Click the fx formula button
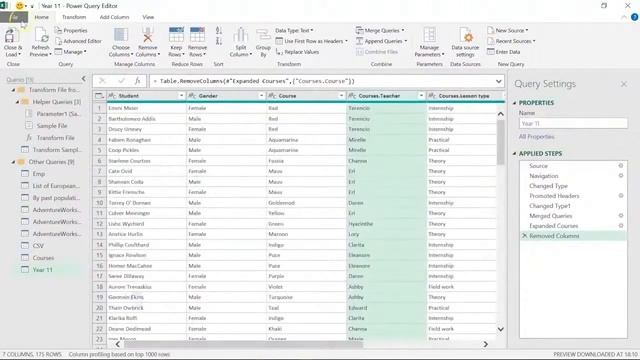 click(x=138, y=81)
